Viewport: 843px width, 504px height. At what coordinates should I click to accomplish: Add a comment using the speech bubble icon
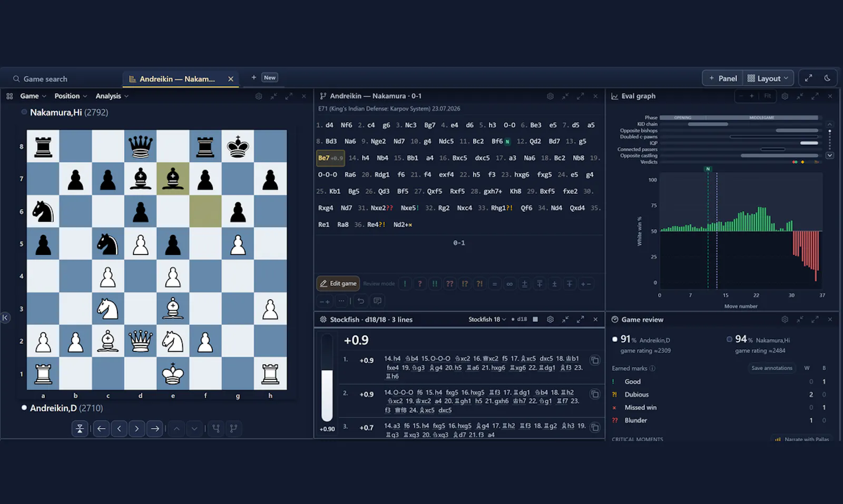(377, 301)
